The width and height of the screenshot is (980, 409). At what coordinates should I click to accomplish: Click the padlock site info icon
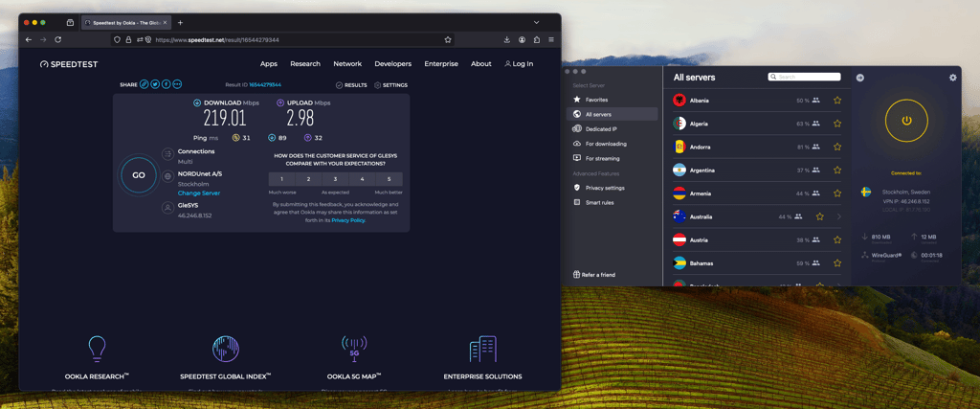(128, 39)
